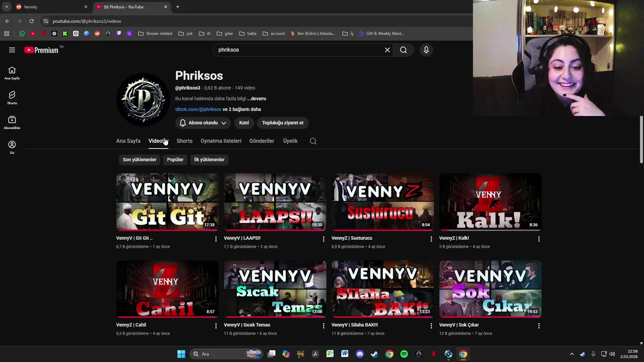Open Steam from the taskbar
Image resolution: width=644 pixels, height=362 pixels.
point(374,354)
